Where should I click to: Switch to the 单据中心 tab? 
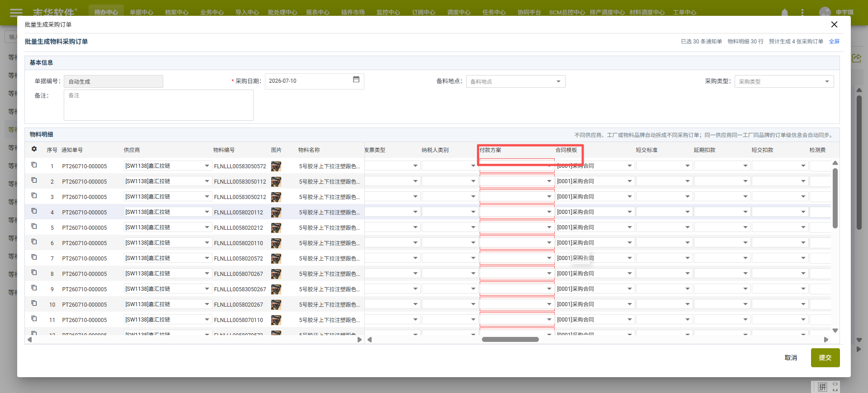pos(142,13)
